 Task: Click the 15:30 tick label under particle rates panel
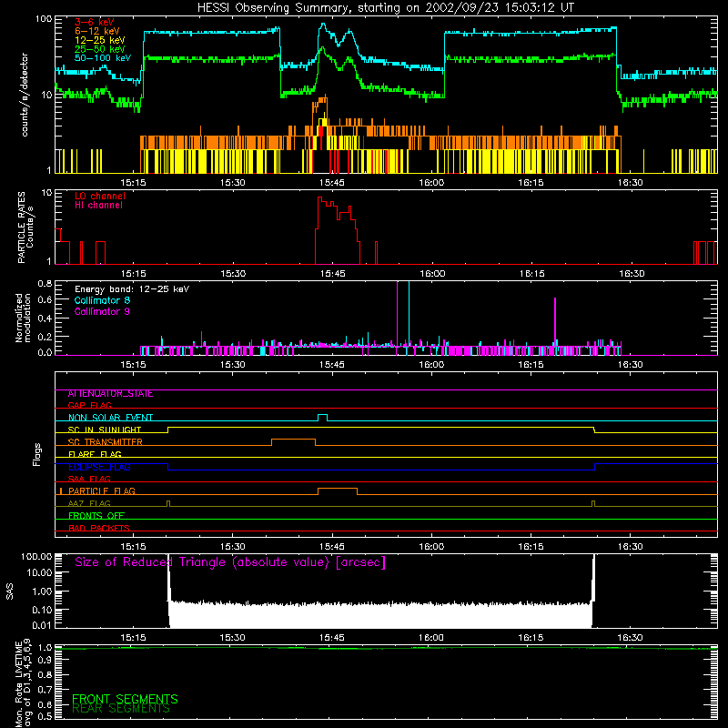[x=233, y=274]
